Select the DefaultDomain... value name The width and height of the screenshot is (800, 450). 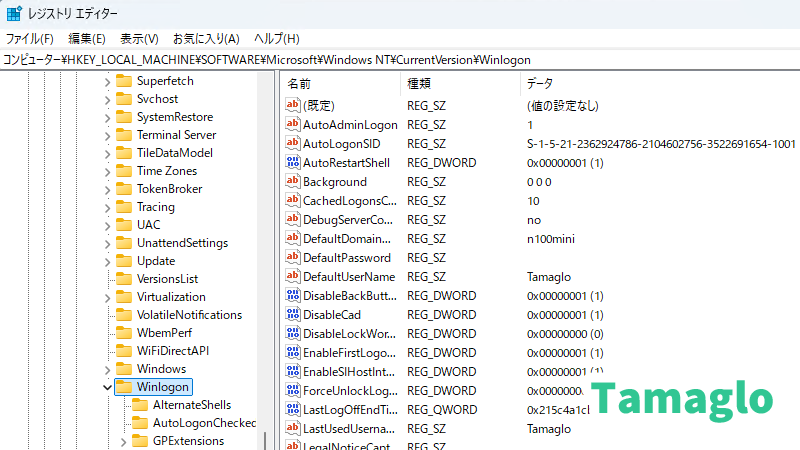pyautogui.click(x=347, y=239)
